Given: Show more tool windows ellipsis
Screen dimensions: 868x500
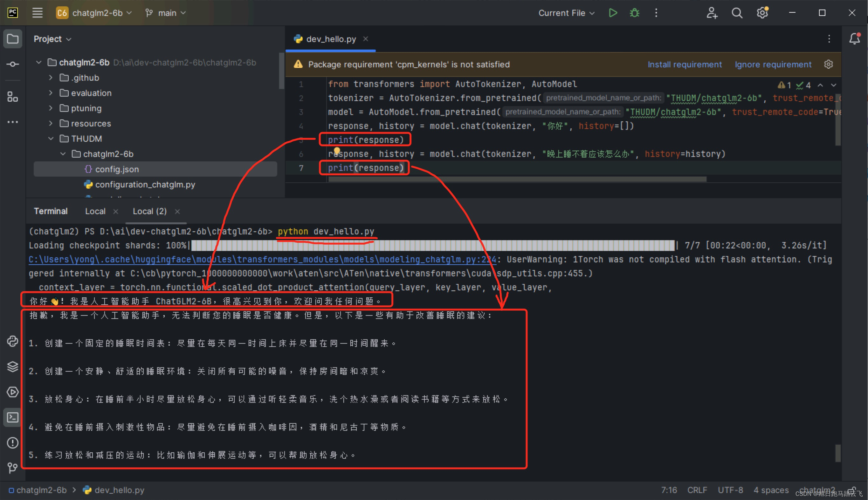Looking at the screenshot, I should click(x=13, y=122).
